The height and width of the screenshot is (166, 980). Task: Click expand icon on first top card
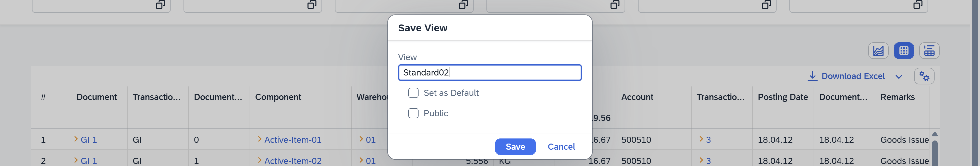point(160,5)
